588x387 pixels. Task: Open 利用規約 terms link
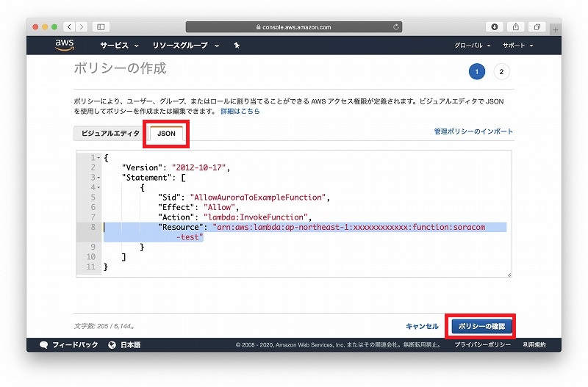coord(534,344)
